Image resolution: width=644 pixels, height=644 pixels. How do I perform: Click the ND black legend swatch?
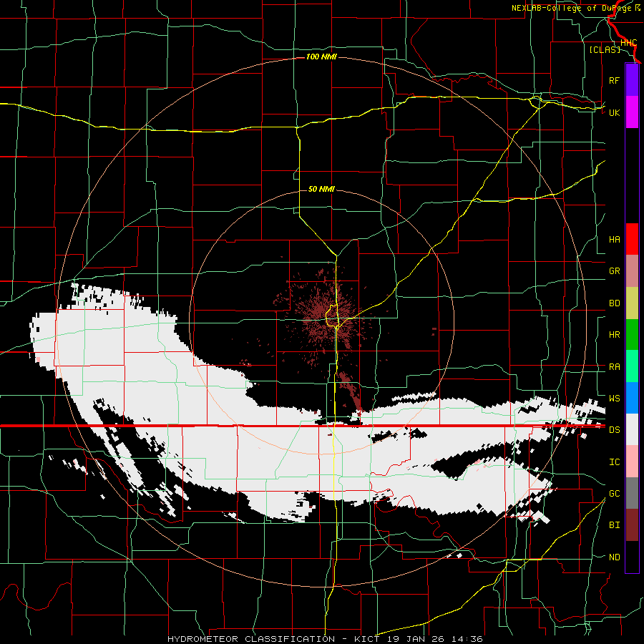coord(632,557)
